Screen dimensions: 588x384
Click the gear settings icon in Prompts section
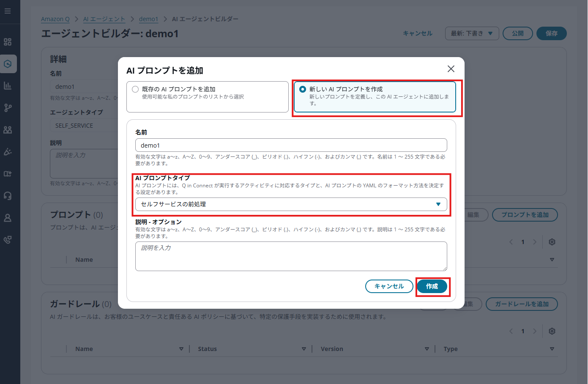click(x=552, y=242)
